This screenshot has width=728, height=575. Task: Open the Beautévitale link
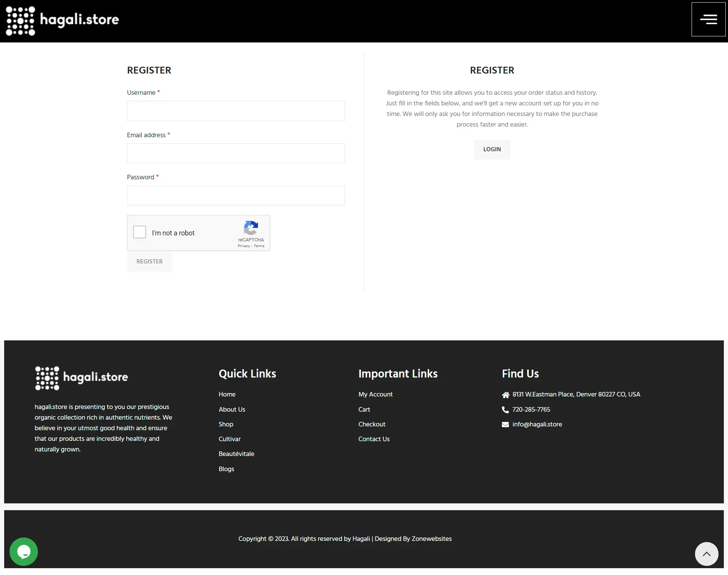tap(236, 454)
